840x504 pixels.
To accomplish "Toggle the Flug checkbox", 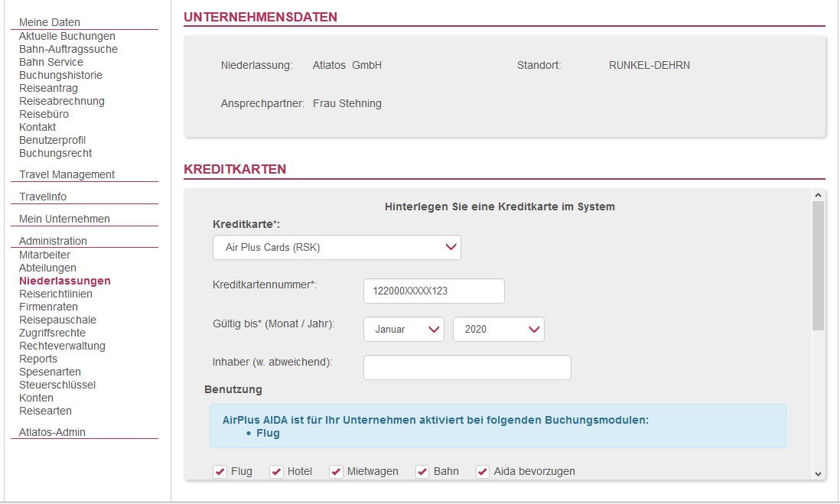I will click(x=220, y=471).
